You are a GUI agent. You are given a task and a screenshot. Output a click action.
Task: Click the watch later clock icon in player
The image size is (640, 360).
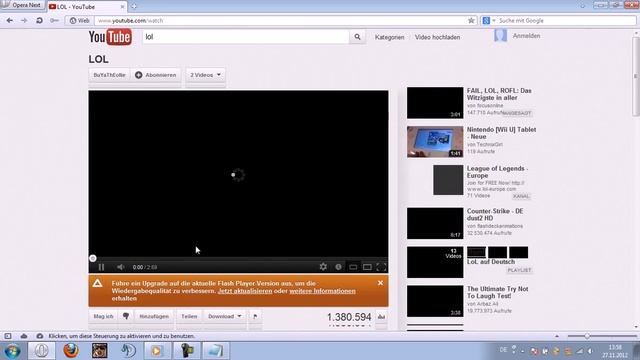click(x=338, y=267)
